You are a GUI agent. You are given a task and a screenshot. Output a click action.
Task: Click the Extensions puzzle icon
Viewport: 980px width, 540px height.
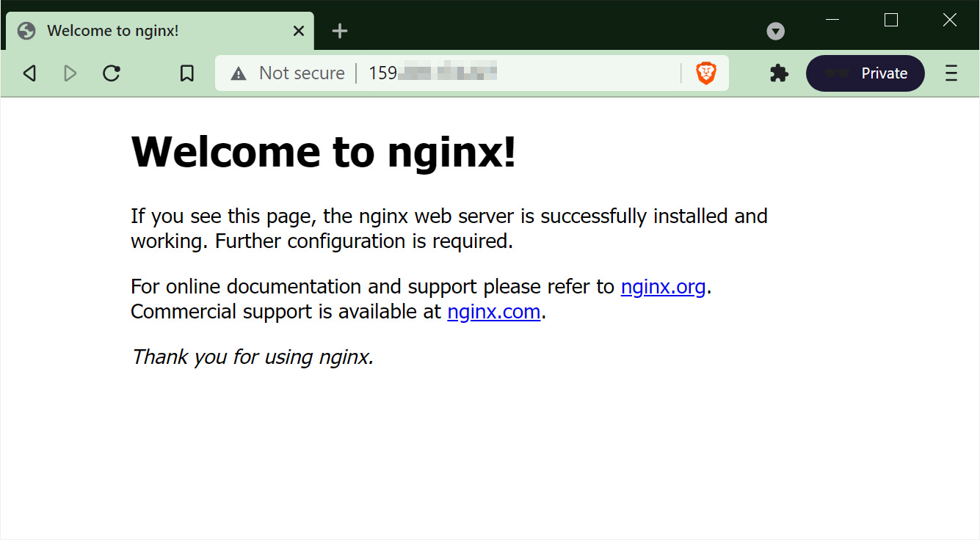coord(778,73)
